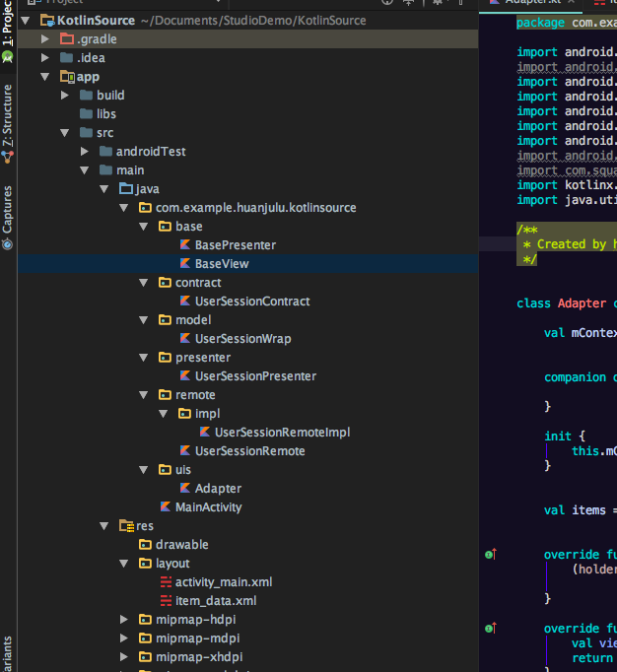Screen dimensions: 617x672
Task: Click the UserSessionWrap Kotlin icon
Action: (185, 338)
